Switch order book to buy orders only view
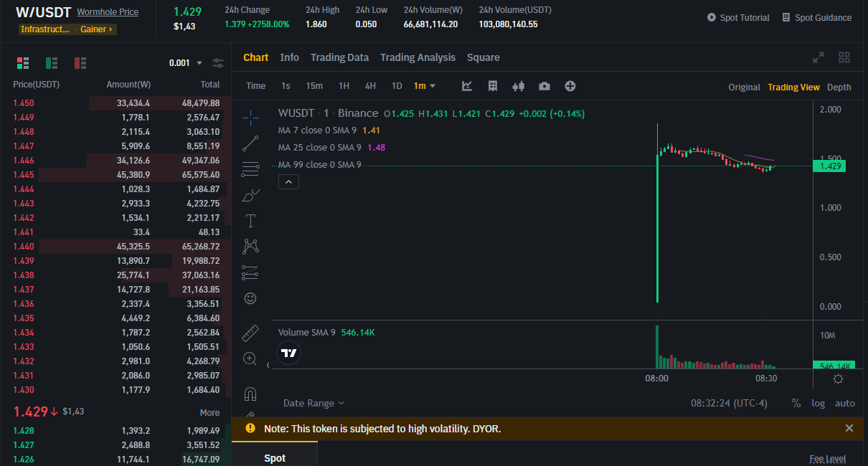The height and width of the screenshot is (466, 868). [51, 63]
